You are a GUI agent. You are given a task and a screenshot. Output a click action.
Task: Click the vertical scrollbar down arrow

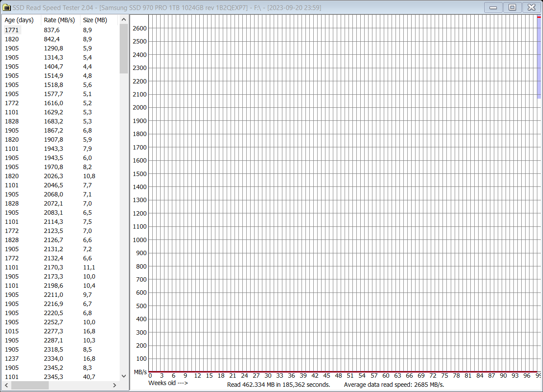point(124,376)
